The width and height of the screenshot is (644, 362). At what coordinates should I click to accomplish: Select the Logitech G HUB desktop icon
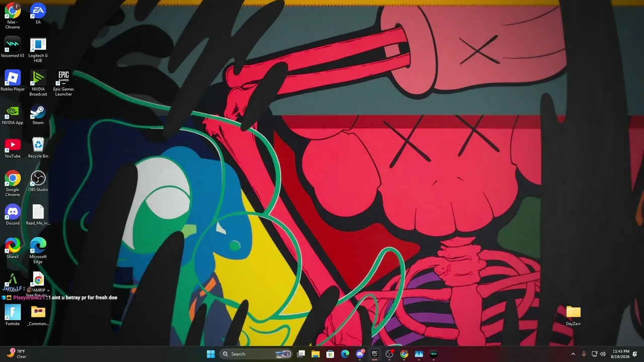click(x=38, y=50)
